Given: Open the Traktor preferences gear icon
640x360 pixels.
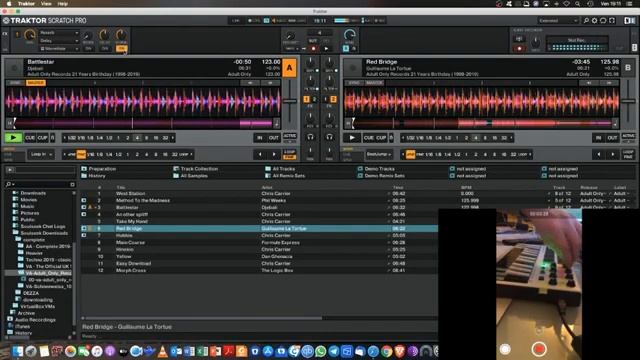Looking at the screenshot, I should click(595, 20).
